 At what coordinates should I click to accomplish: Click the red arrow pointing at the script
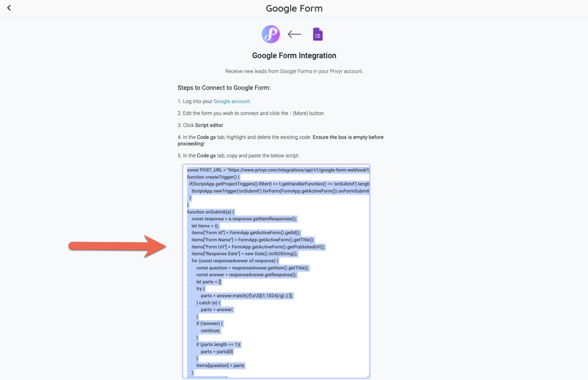pyautogui.click(x=117, y=246)
